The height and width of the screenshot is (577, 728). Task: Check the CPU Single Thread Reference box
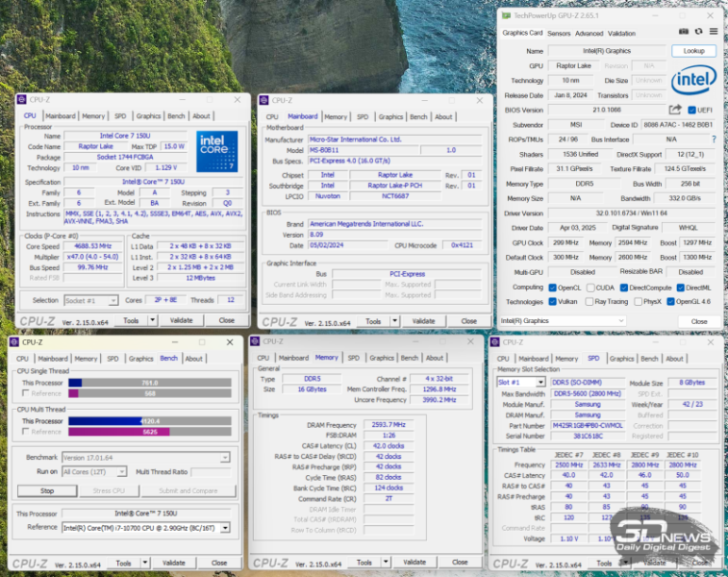(x=25, y=392)
